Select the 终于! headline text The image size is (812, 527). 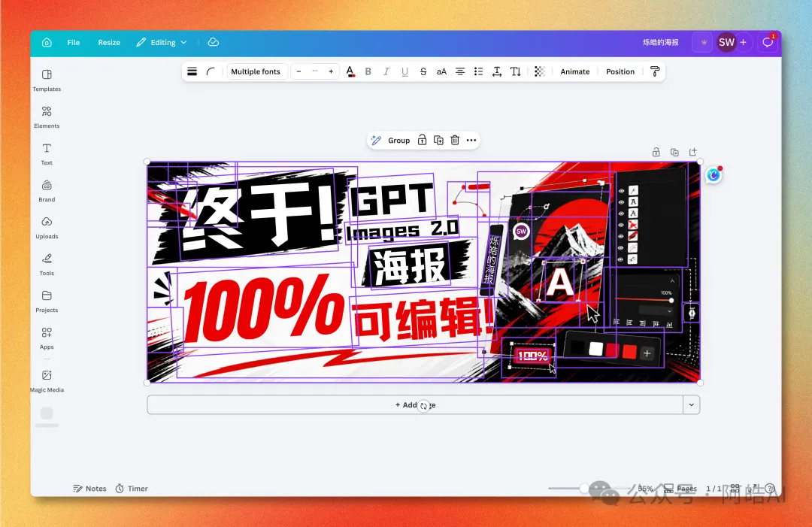(259, 214)
